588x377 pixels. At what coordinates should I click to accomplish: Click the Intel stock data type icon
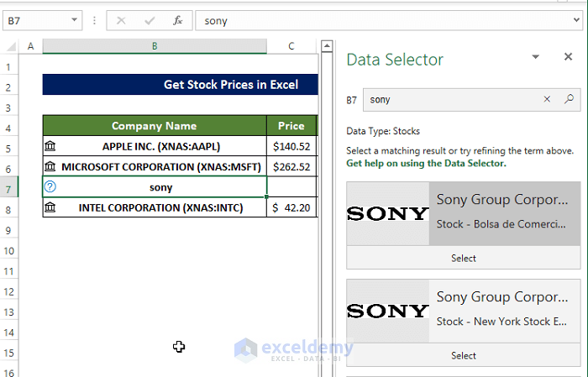click(50, 207)
